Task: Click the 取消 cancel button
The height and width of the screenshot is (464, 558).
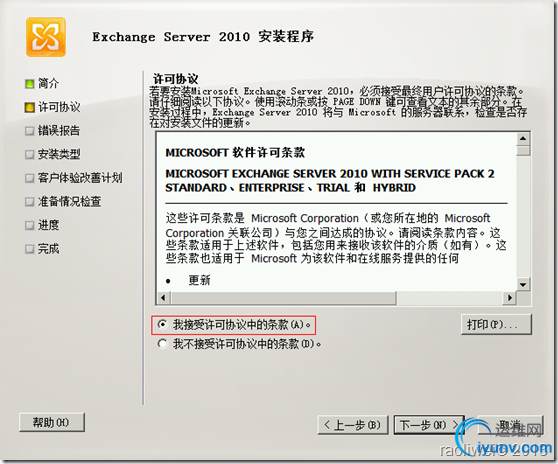Action: pos(510,425)
